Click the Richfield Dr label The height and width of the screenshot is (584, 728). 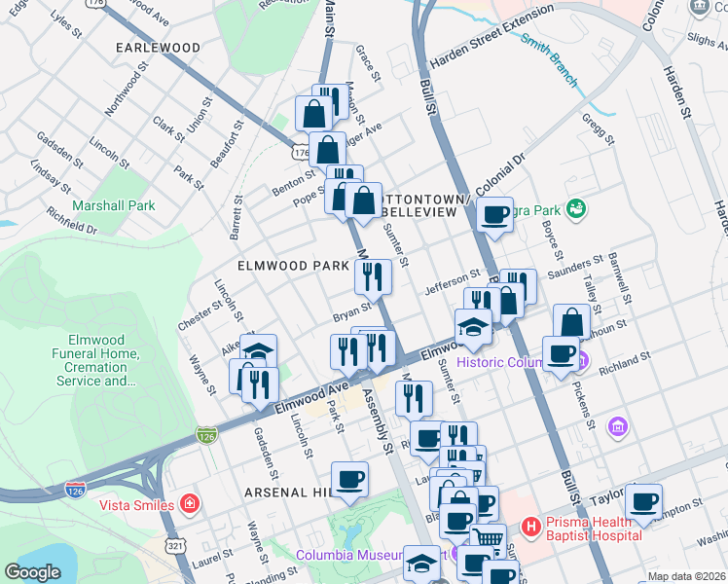(x=72, y=221)
